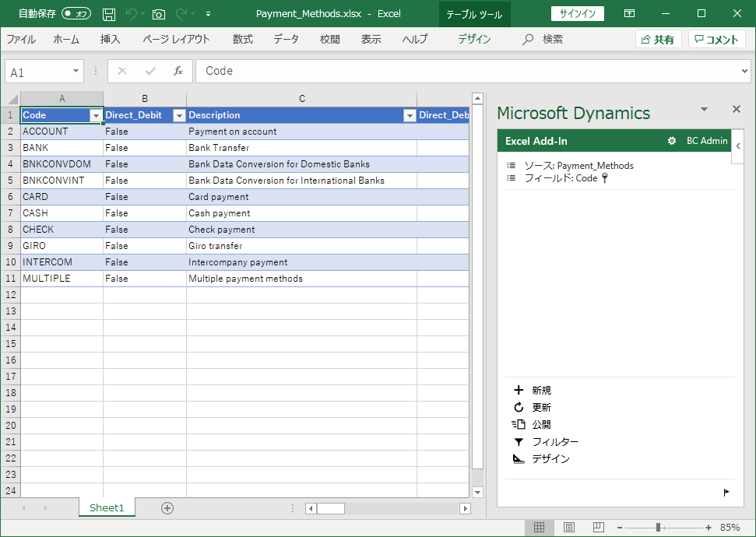Select row 7 header
The image size is (756, 537).
click(x=11, y=213)
